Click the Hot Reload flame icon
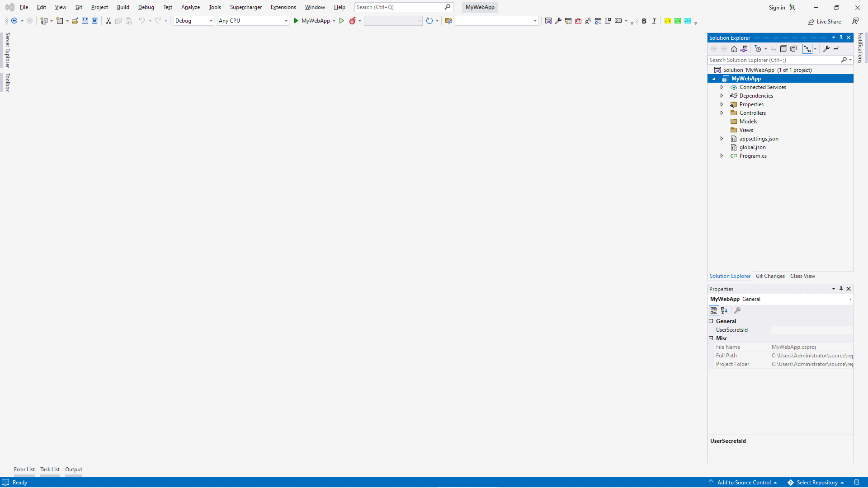The height and width of the screenshot is (488, 868). pyautogui.click(x=352, y=21)
